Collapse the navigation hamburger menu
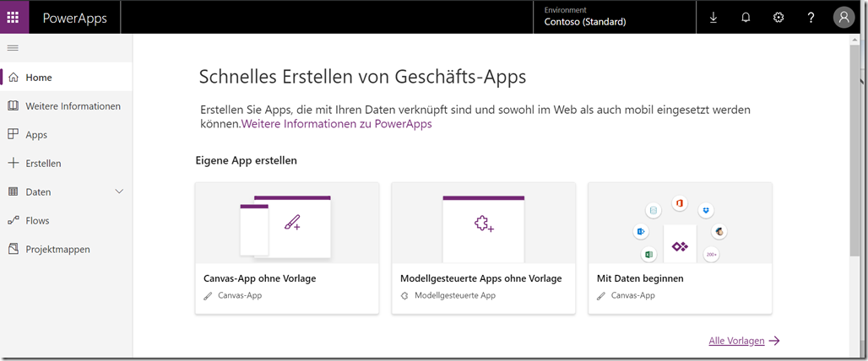Viewport: 868px width, 361px height. point(13,48)
